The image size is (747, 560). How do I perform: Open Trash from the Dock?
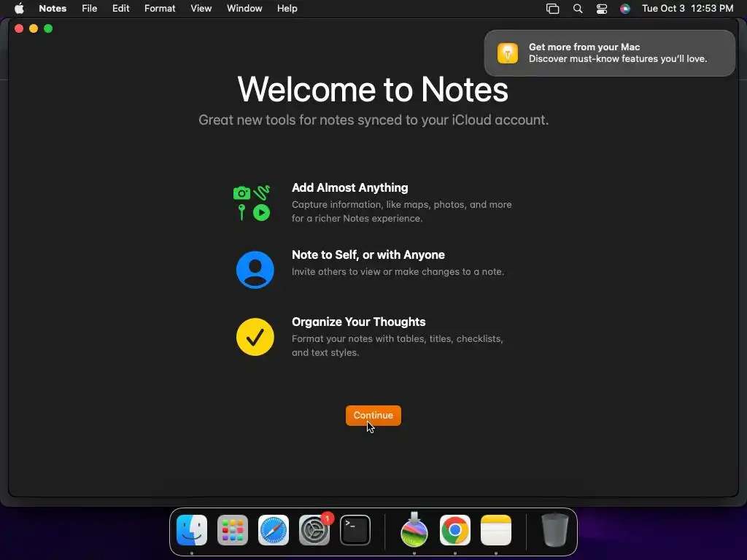pos(555,530)
